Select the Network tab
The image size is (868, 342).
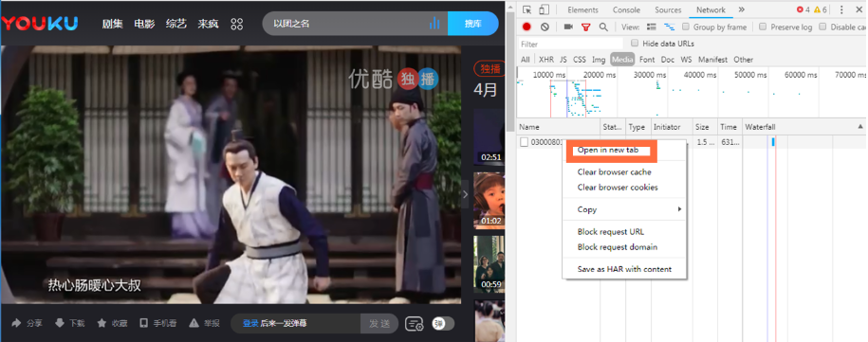click(711, 9)
